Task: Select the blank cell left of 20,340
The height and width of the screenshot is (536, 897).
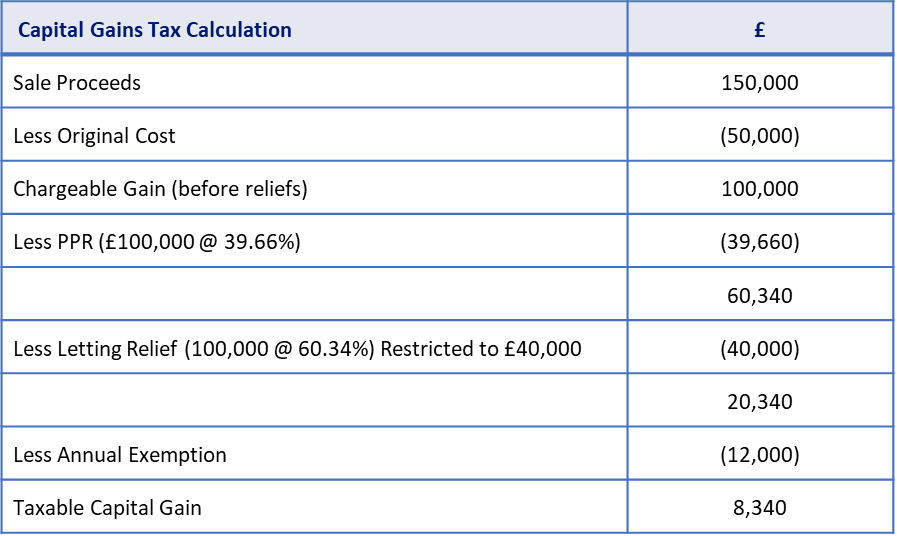Action: [314, 402]
